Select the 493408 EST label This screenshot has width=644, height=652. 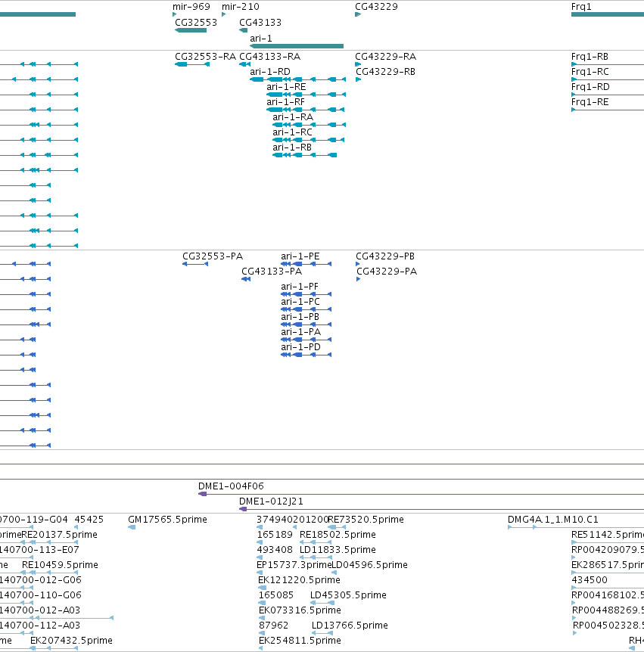pyautogui.click(x=275, y=550)
